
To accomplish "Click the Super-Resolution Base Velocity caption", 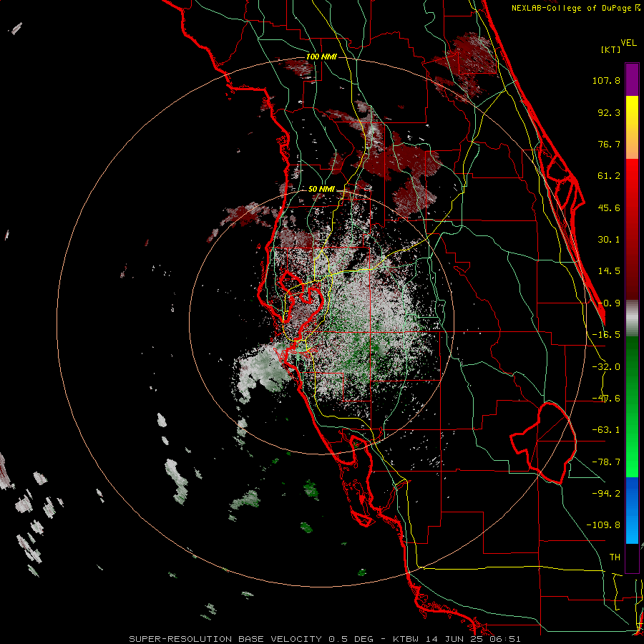I will pyautogui.click(x=325, y=639).
